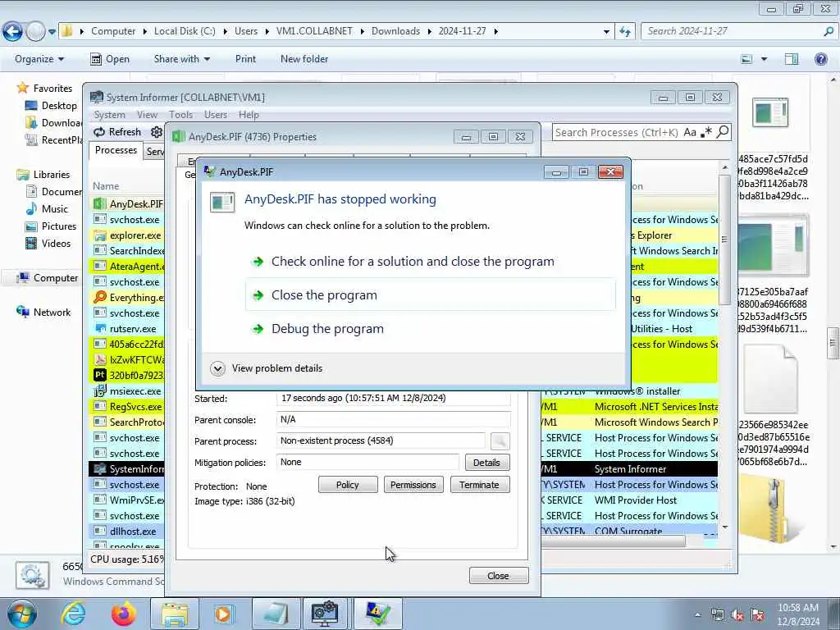Launch Firefox from taskbar
This screenshot has height=630, width=840.
pos(123,614)
